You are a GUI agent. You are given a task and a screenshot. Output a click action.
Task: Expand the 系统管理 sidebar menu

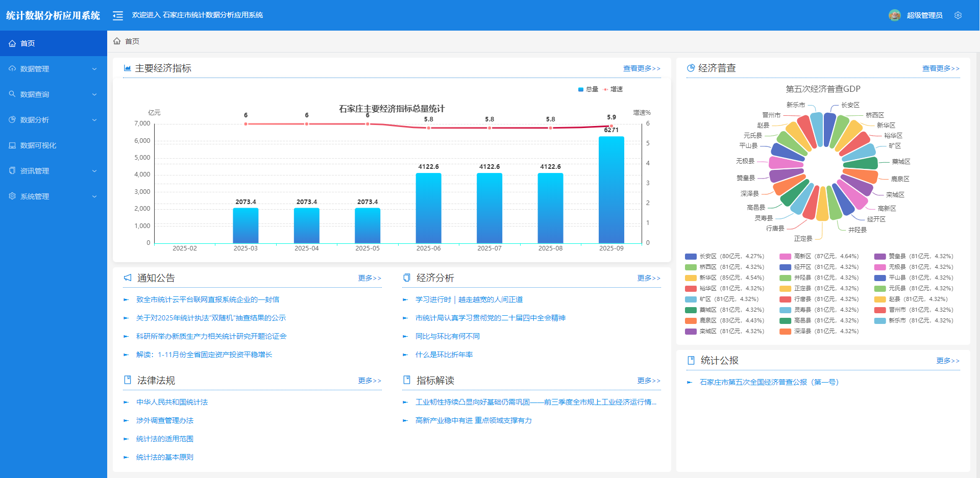click(x=54, y=196)
